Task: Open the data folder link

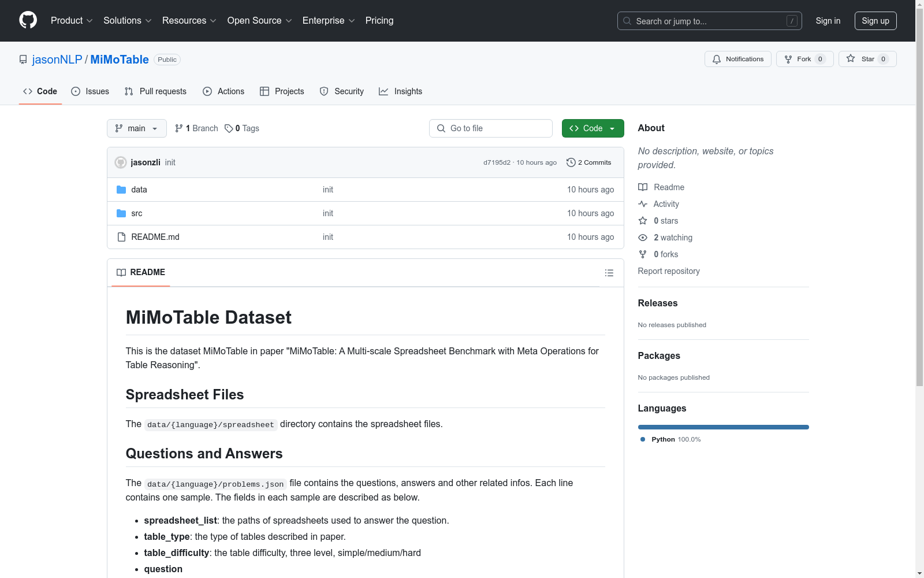Action: [139, 190]
